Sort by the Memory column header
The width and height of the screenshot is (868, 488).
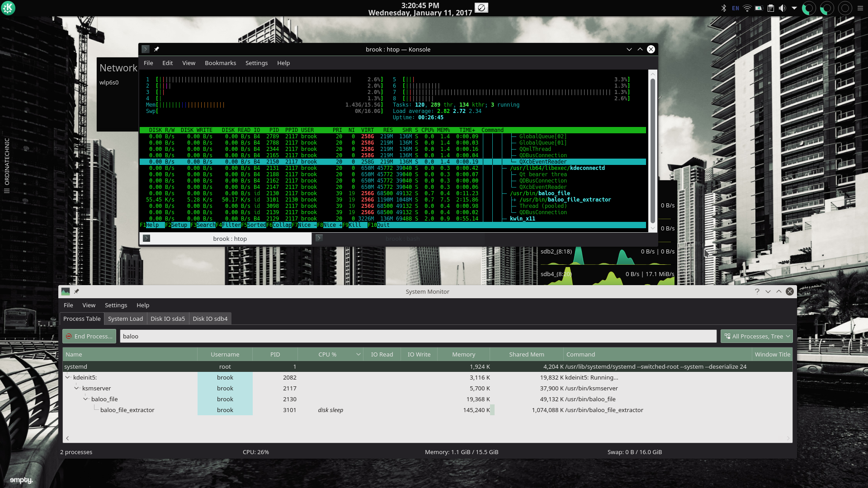pos(464,355)
